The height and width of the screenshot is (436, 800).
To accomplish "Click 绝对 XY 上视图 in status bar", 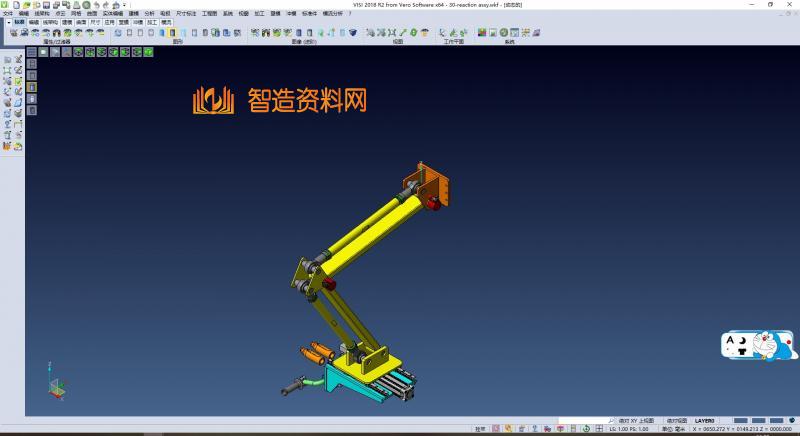I will coord(636,421).
